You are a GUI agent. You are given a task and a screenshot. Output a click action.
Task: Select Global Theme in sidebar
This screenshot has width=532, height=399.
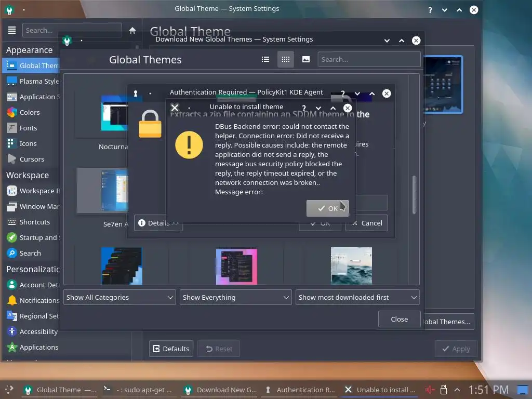coord(31,65)
